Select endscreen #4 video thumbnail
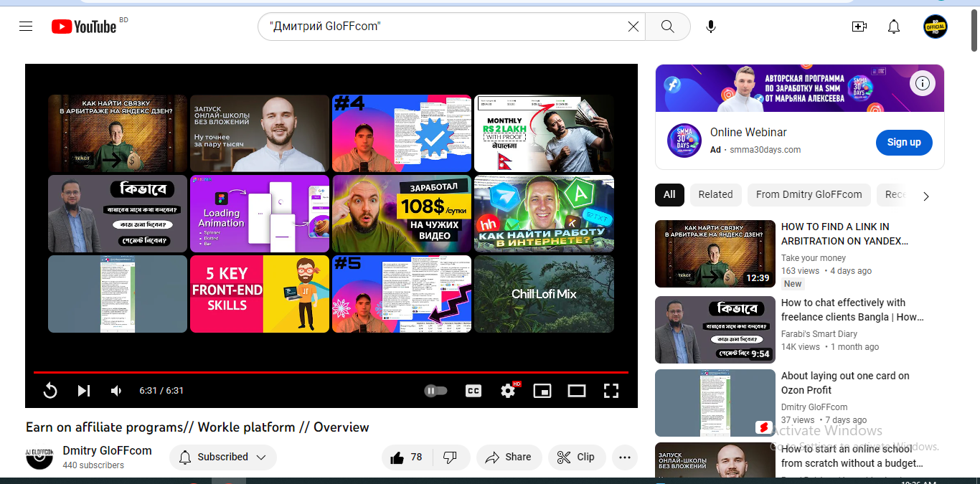 [402, 133]
